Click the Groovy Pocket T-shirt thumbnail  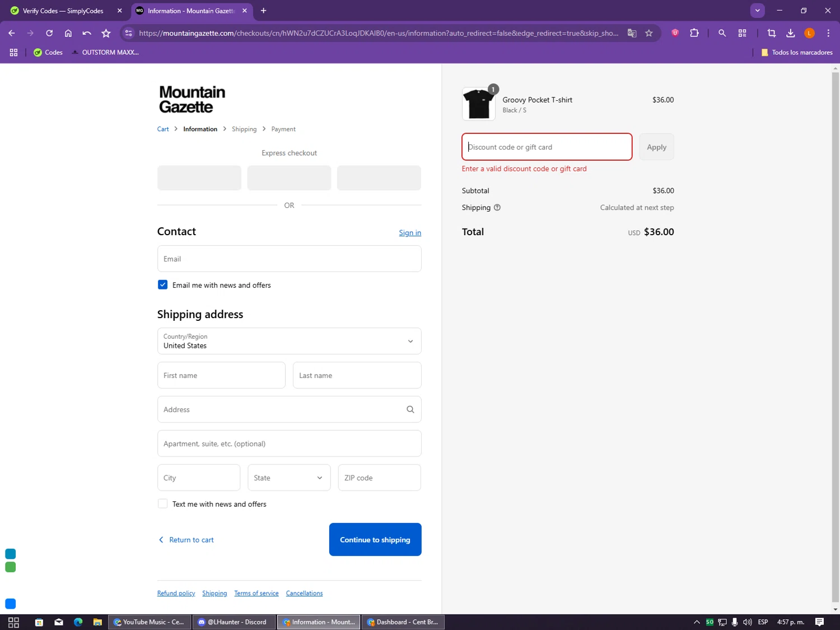[x=479, y=104]
